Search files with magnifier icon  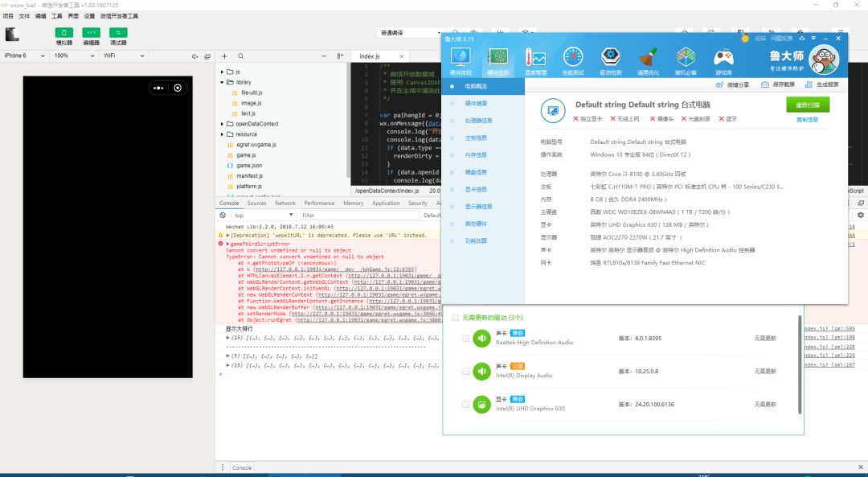pos(241,56)
